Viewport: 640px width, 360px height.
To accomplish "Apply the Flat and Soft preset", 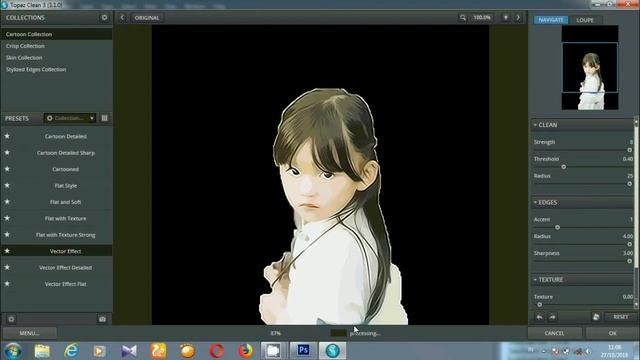I will pos(66,202).
